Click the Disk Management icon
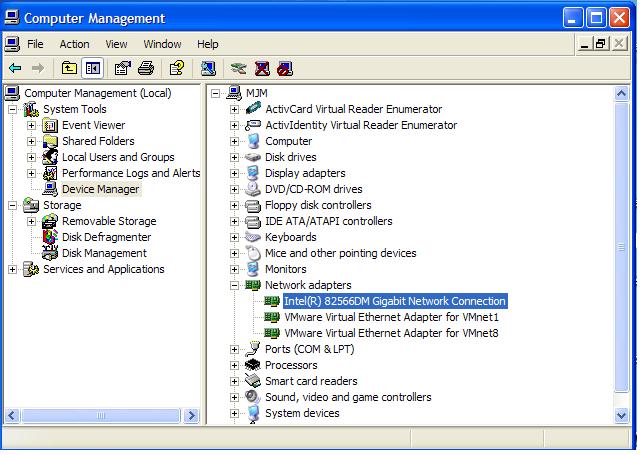The image size is (642, 455). (50, 253)
